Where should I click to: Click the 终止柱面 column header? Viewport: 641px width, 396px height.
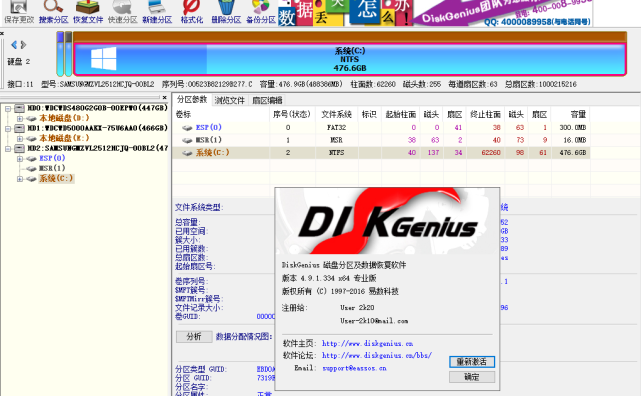tap(485, 114)
